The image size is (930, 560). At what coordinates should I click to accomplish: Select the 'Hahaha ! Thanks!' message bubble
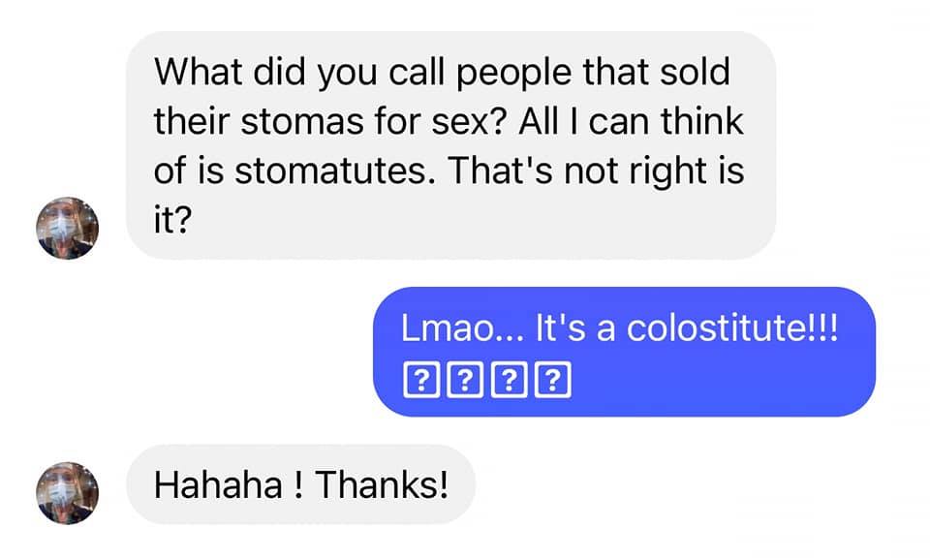(x=300, y=484)
